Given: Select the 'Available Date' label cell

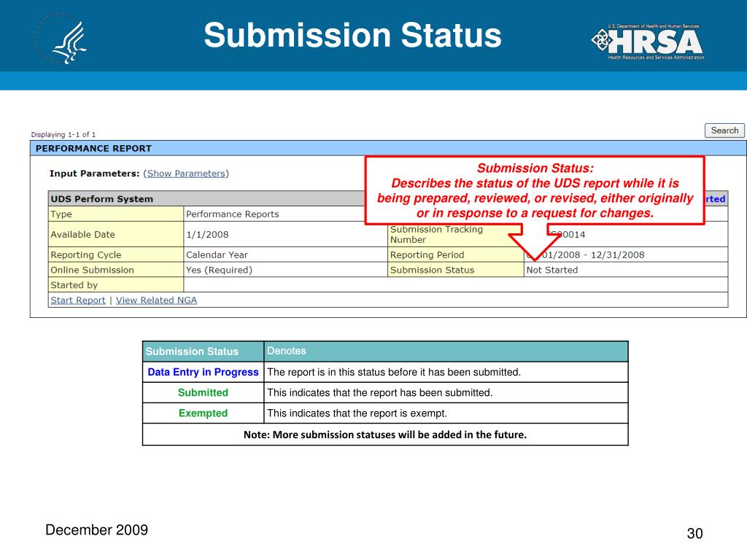Looking at the screenshot, I should 116,234.
